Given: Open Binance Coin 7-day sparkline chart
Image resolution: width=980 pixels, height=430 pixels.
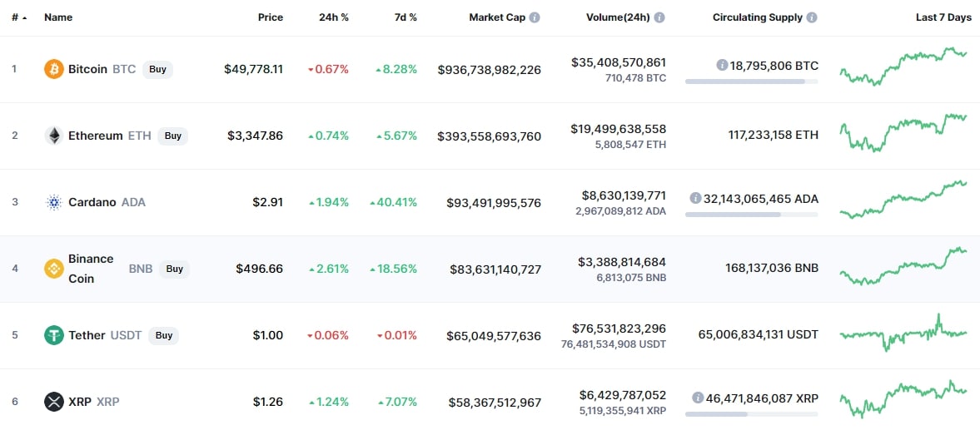Looking at the screenshot, I should coord(903,266).
